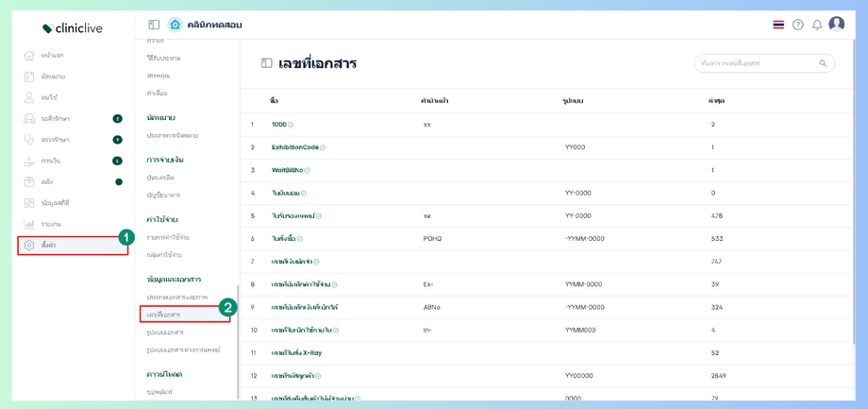Open the WaitBillNo document number

[288, 170]
